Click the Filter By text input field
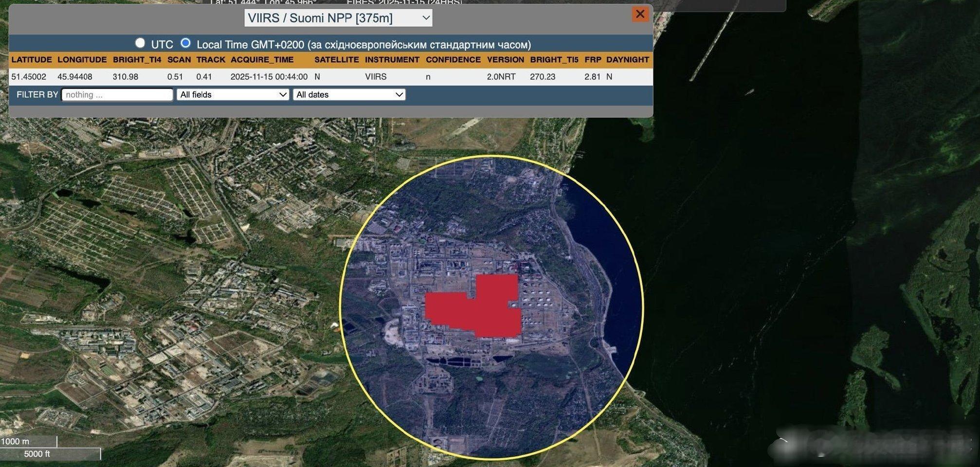Viewport: 980px width, 467px height. coord(117,95)
